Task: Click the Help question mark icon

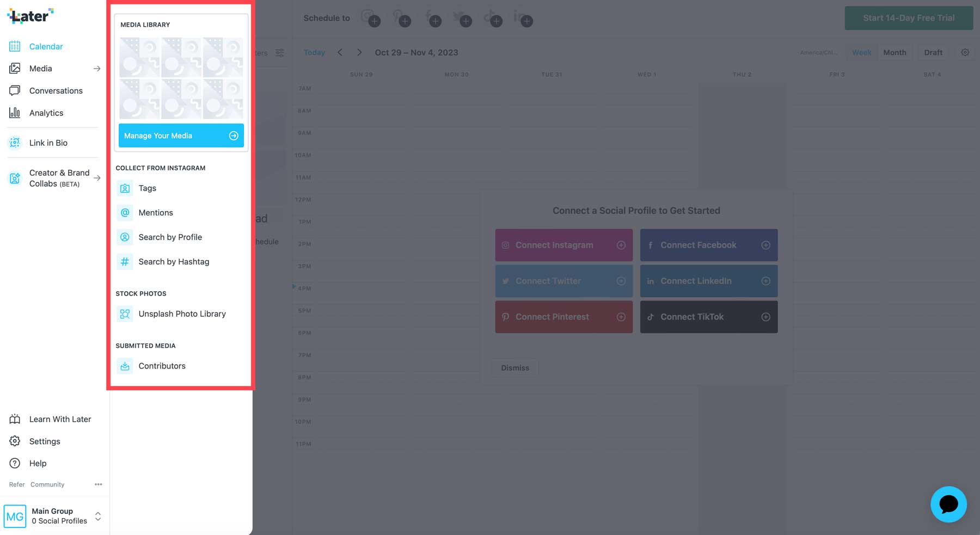Action: [x=15, y=463]
